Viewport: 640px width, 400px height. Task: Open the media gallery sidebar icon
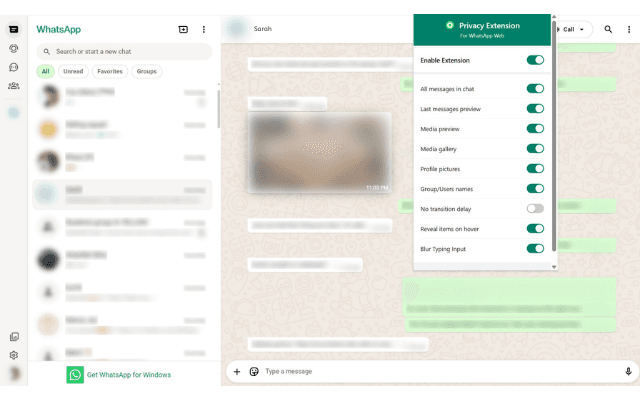coord(14,337)
